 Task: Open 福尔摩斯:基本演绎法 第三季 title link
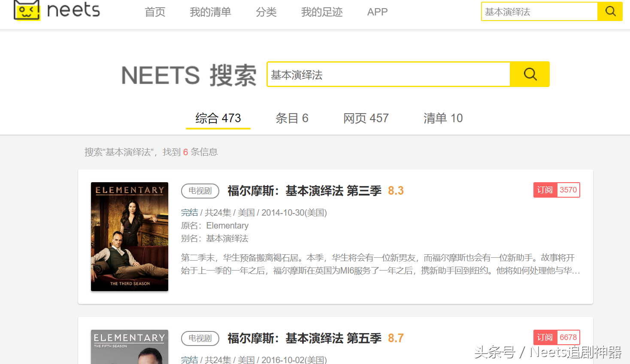point(304,191)
